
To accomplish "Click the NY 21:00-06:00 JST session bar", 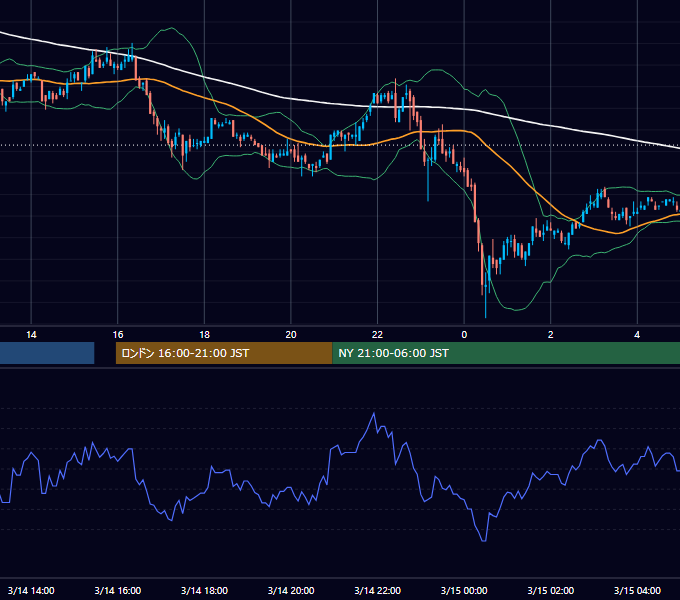I will coord(506,353).
